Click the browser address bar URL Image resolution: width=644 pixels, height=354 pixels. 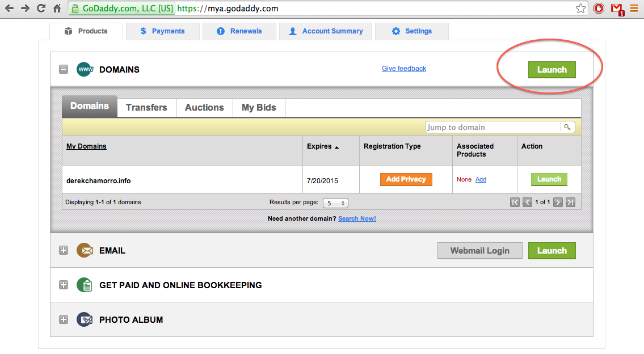228,8
